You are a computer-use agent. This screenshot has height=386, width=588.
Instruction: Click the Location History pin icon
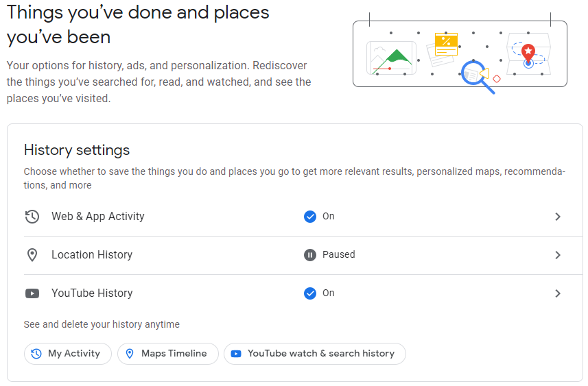click(32, 255)
